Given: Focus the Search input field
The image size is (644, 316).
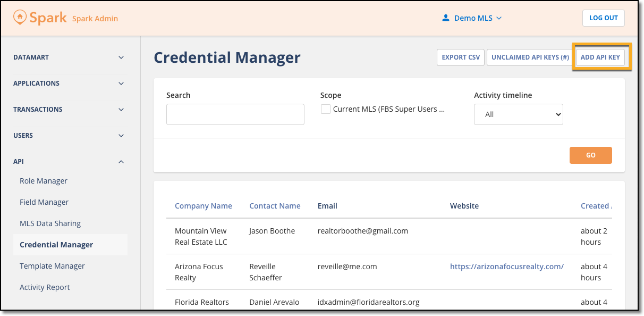Looking at the screenshot, I should click(x=235, y=114).
